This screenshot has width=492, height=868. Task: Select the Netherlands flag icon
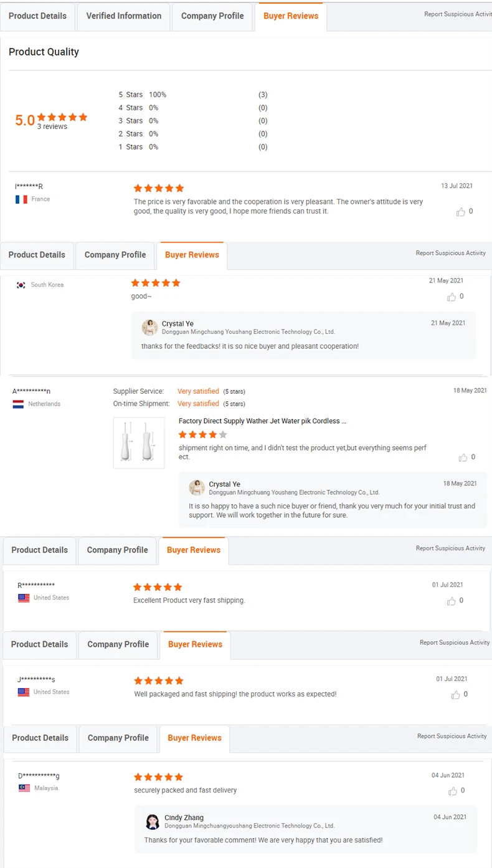pyautogui.click(x=18, y=404)
